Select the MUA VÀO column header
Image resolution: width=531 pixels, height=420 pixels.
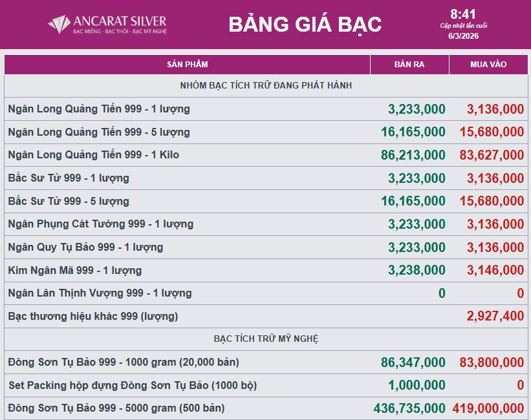(x=488, y=65)
